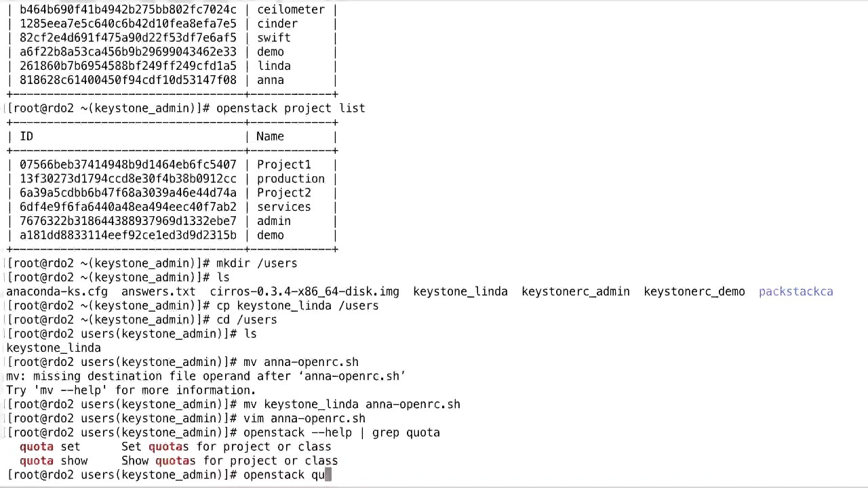This screenshot has width=868, height=488.
Task: Click the Project2 project name
Action: (x=283, y=193)
